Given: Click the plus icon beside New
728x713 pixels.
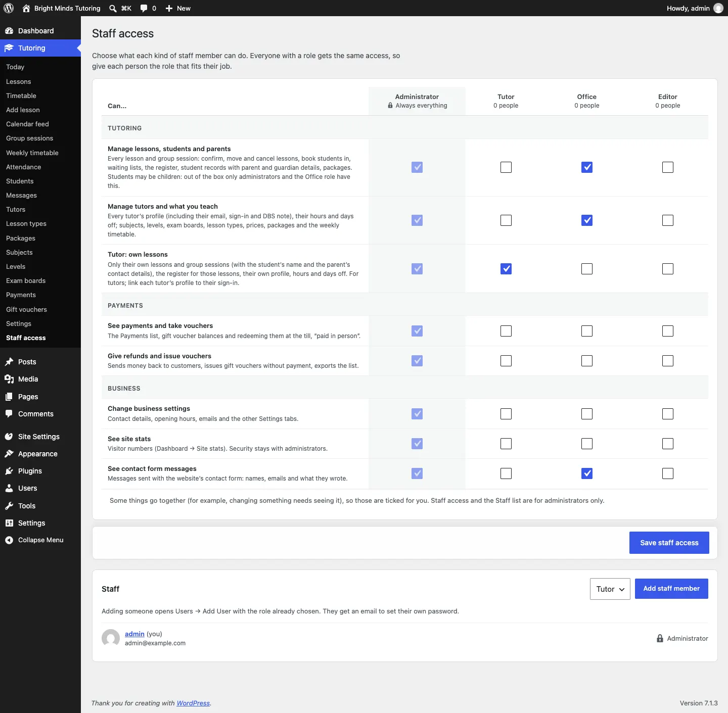Looking at the screenshot, I should (x=169, y=8).
